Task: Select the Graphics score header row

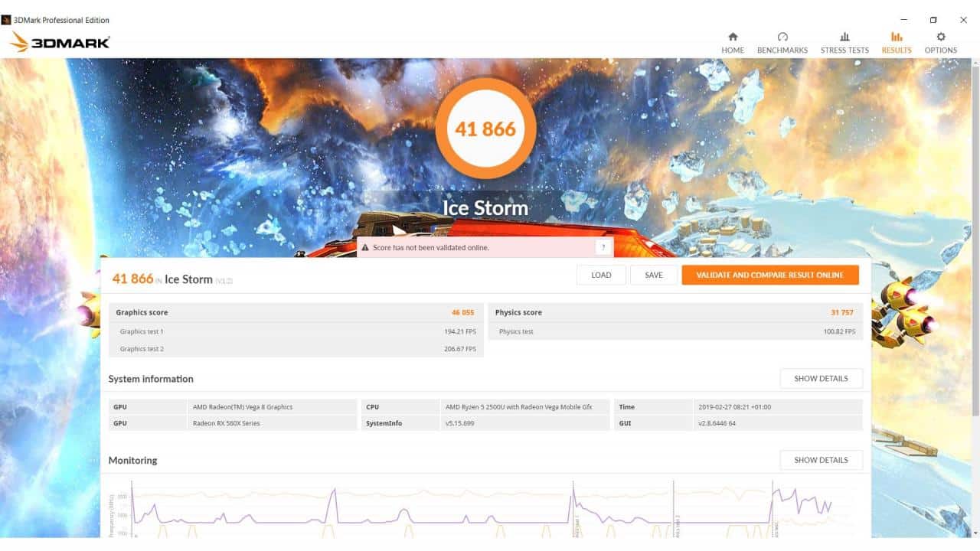Action: click(x=295, y=312)
